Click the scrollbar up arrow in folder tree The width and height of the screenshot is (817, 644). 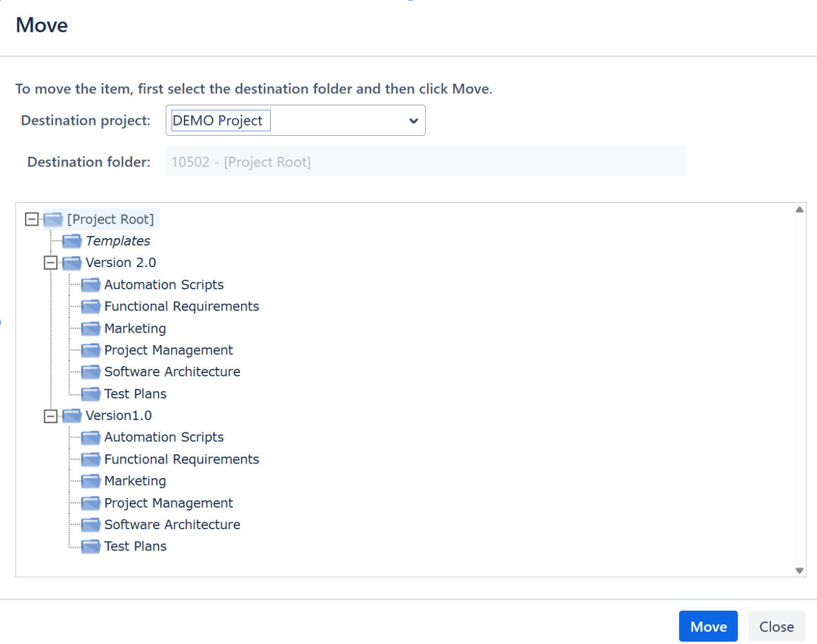pyautogui.click(x=799, y=210)
